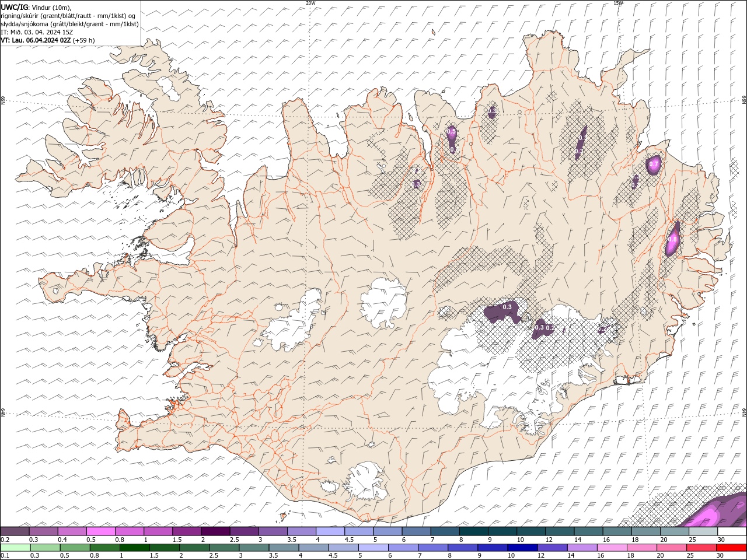The height and width of the screenshot is (560, 747).
Task: Pick the darkest green lower swatch between 1 and 1.5
Action: 135,548
